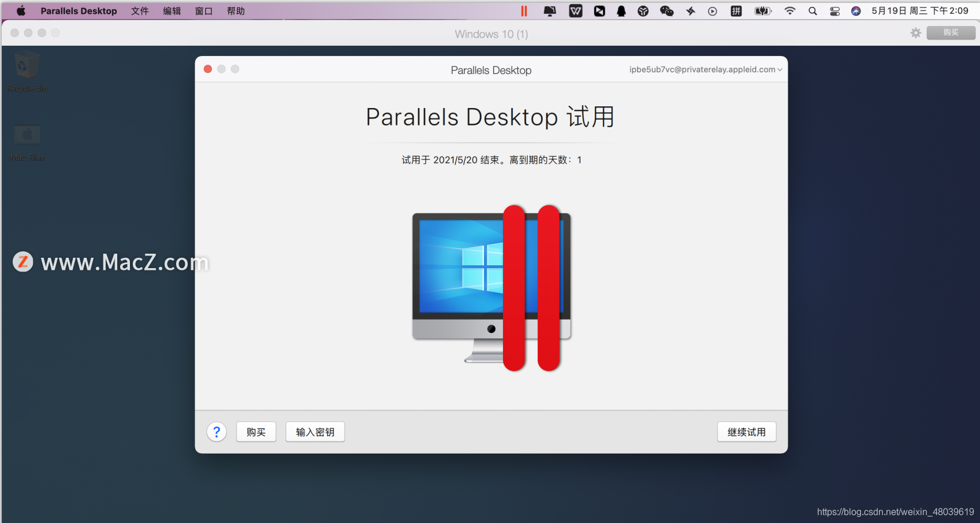Click the Parallels Desktop iMac logo image
Image resolution: width=980 pixels, height=523 pixels.
coord(491,287)
